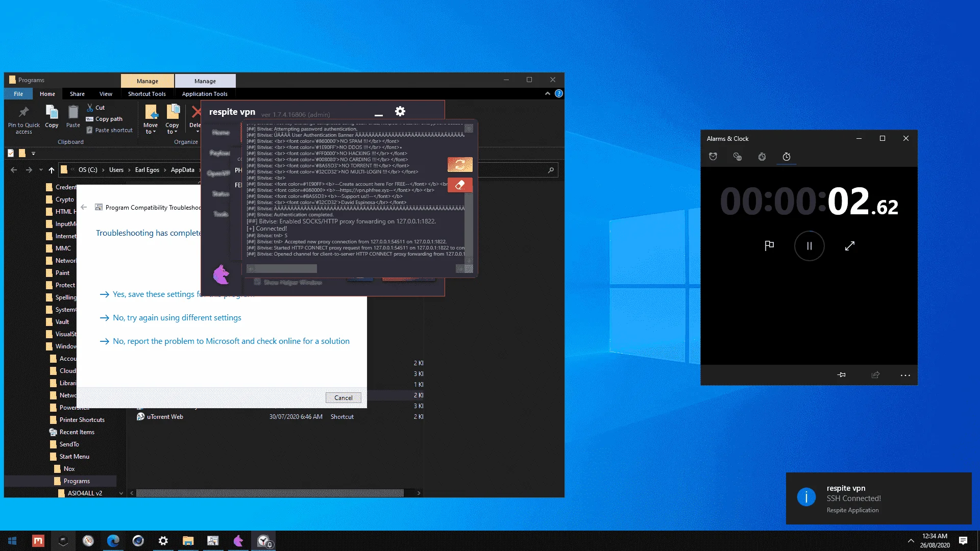Click the share icon in Alarms & Clock
The image size is (980, 551).
point(876,375)
